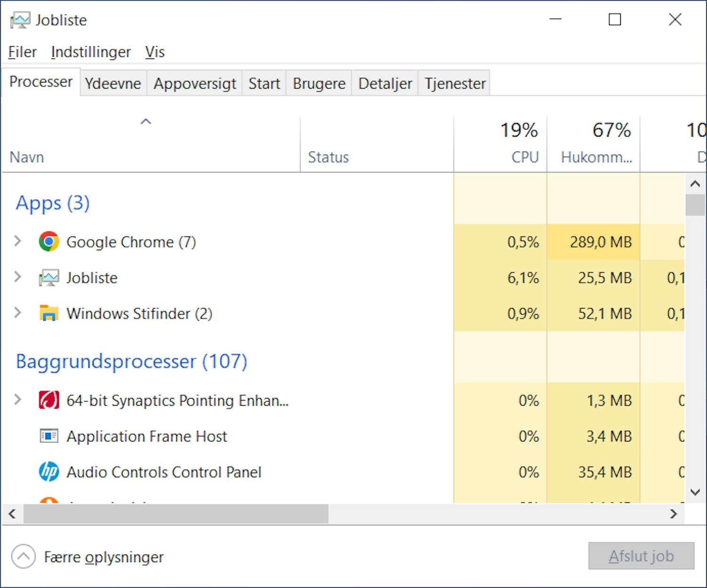Click Færre oplysninger to collapse details
Viewport: 707px width, 588px height.
click(104, 557)
